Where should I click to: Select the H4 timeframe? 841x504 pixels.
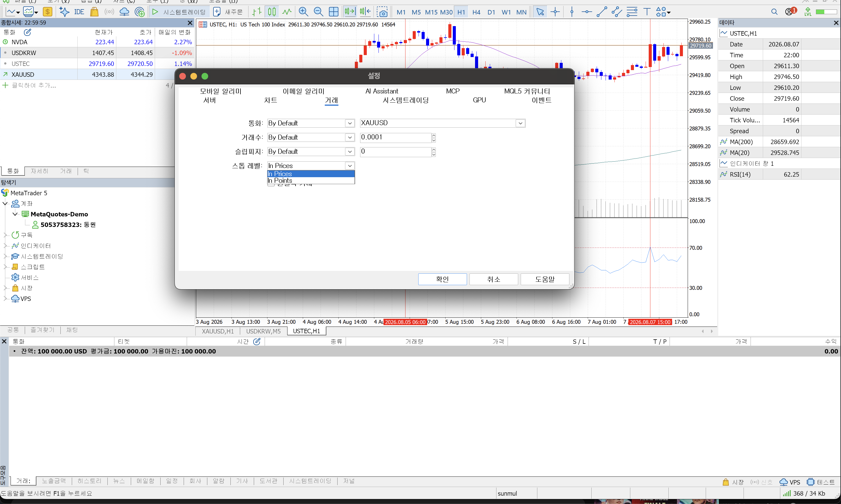(x=476, y=12)
